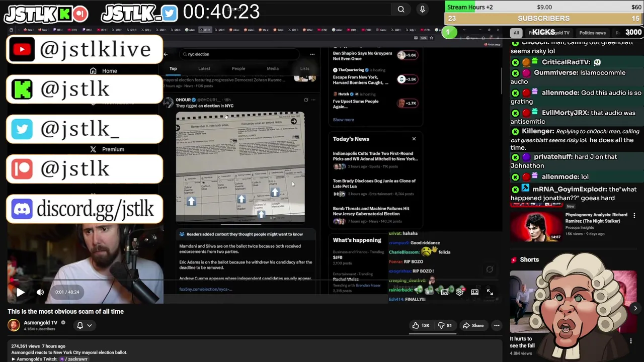This screenshot has width=644, height=362.
Task: Dislike the video with 81 thumbs down
Action: coord(445,325)
